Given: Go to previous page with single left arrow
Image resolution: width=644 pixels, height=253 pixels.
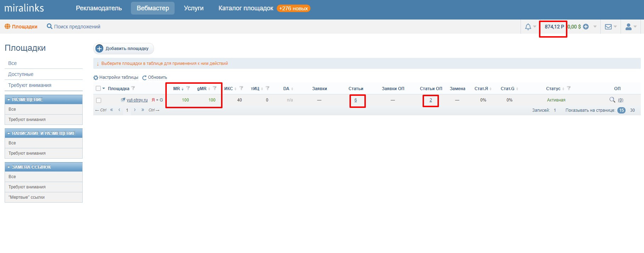Looking at the screenshot, I should (x=119, y=110).
